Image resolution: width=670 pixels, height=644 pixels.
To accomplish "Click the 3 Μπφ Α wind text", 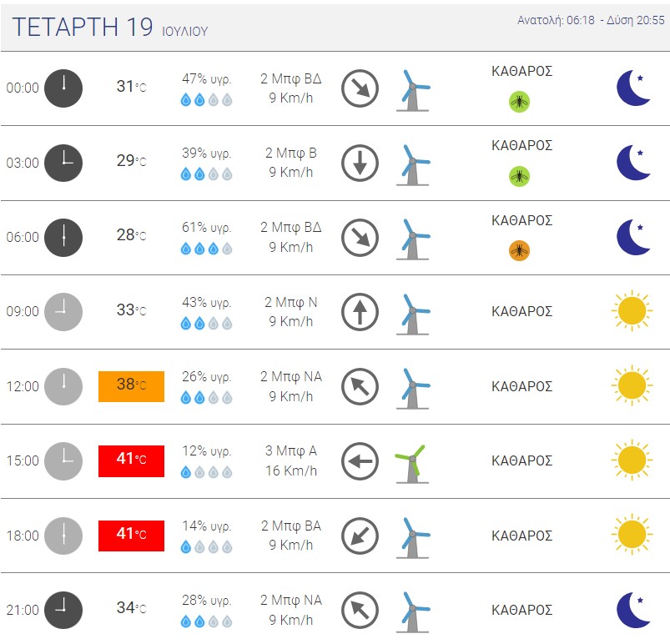I will pos(291,450).
